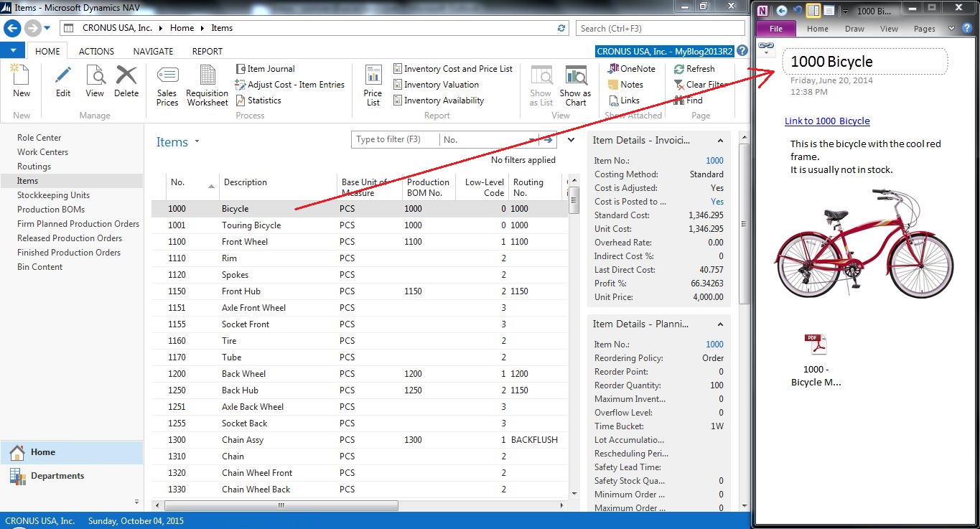Click the 1000 Bicycle page title in OneNote
The height and width of the screenshot is (529, 980).
[x=864, y=62]
